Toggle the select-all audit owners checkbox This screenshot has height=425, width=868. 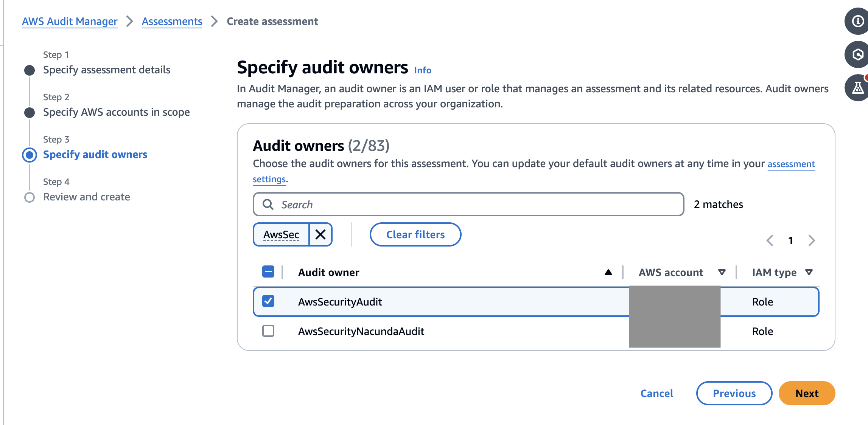pos(268,271)
